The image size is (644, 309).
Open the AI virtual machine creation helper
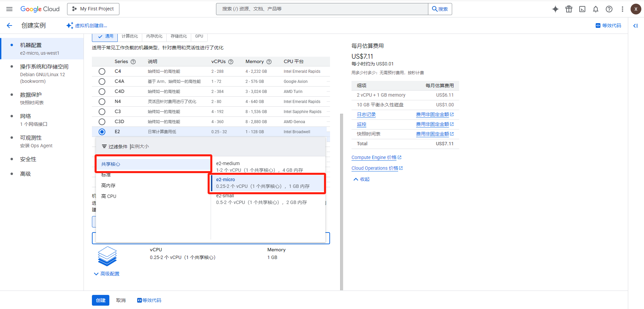pyautogui.click(x=87, y=25)
